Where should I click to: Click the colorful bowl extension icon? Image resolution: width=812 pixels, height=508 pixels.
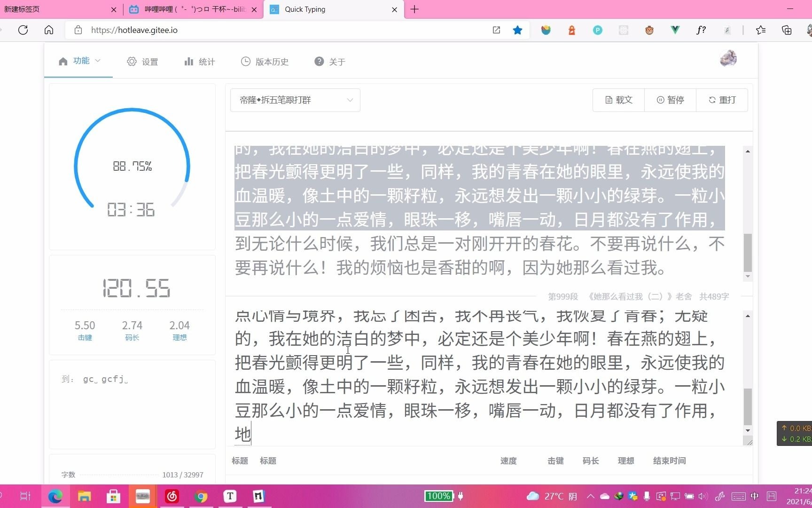(x=546, y=30)
